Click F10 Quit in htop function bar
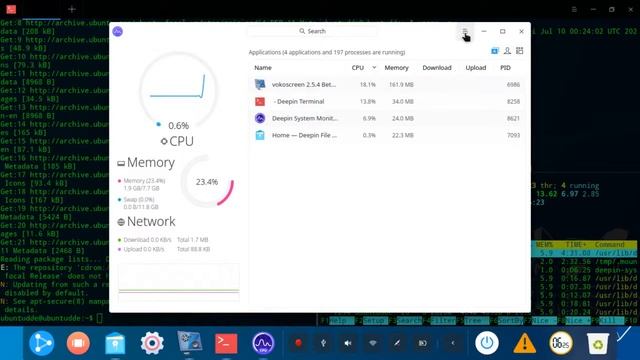640x360 pixels. [x=632, y=321]
